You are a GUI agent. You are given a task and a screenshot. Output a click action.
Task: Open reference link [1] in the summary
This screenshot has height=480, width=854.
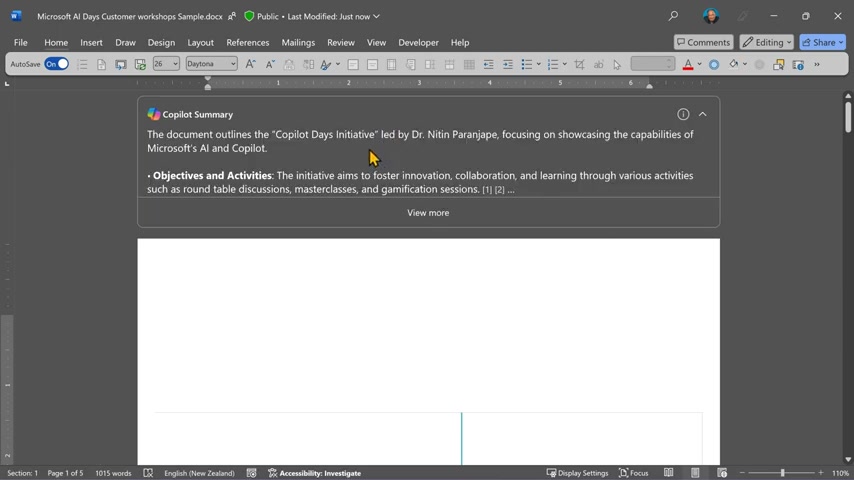[487, 190]
